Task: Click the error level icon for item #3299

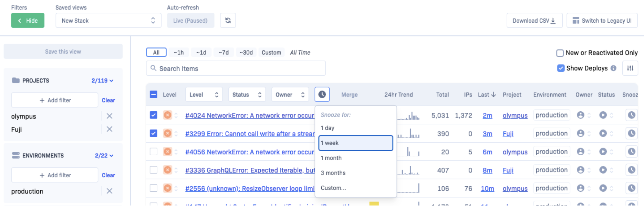Action: [167, 133]
